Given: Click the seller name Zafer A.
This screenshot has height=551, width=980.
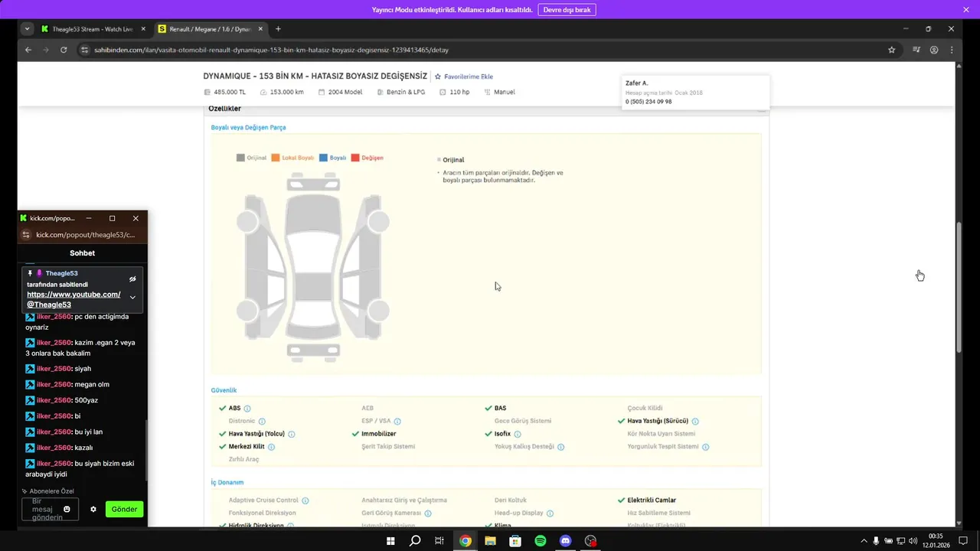Looking at the screenshot, I should pyautogui.click(x=637, y=83).
